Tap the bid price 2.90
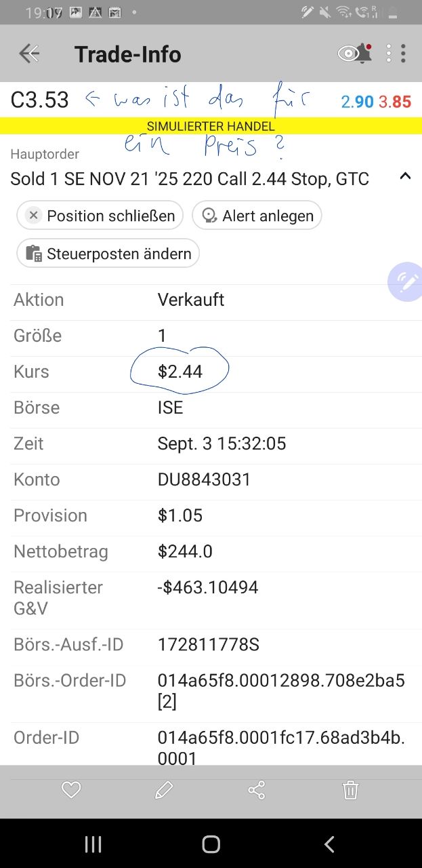 (x=357, y=102)
